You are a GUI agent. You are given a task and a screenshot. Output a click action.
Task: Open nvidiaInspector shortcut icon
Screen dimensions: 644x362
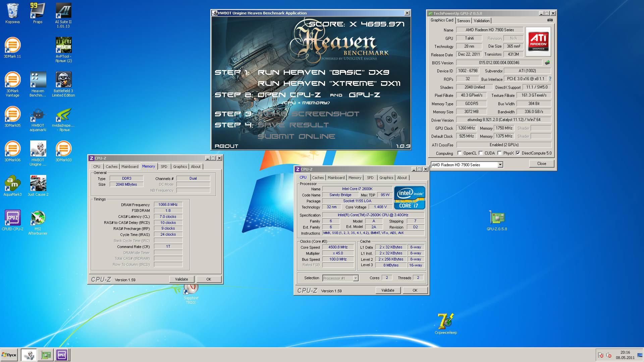pyautogui.click(x=63, y=119)
